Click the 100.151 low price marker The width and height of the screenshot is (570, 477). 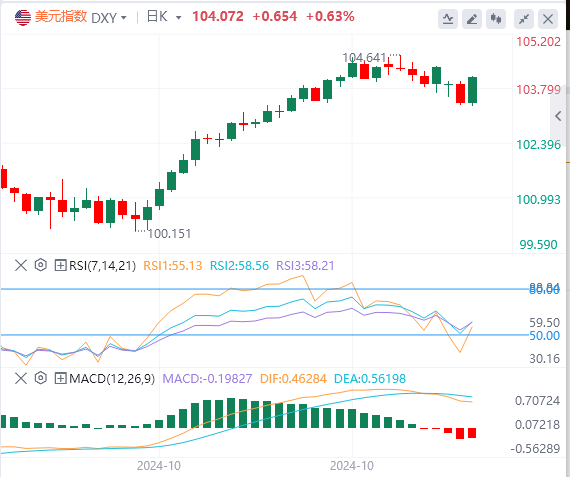(169, 233)
